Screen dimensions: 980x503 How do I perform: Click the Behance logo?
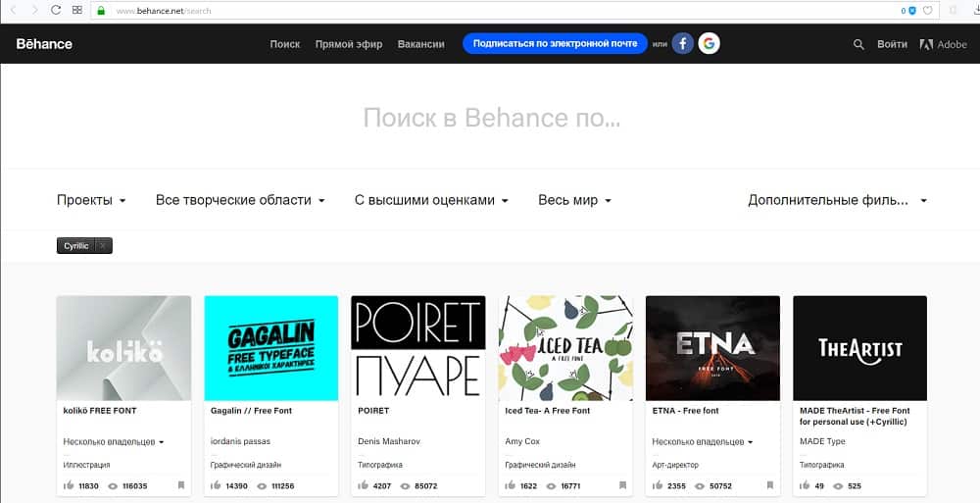(44, 44)
